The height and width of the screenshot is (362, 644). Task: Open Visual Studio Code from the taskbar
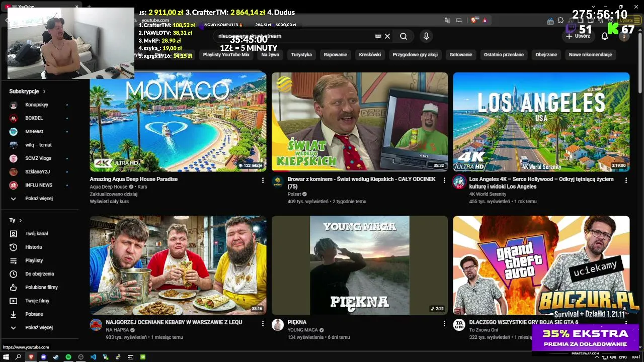tap(93, 357)
